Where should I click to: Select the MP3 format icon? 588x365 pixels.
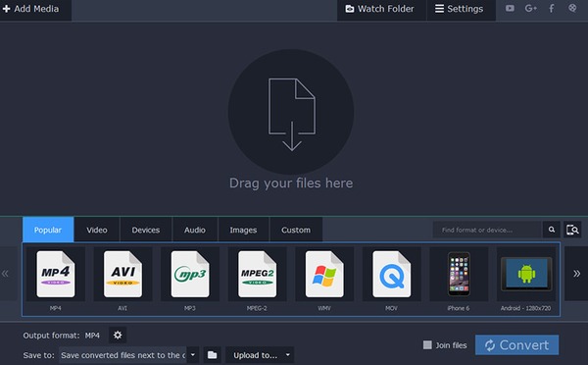point(190,274)
